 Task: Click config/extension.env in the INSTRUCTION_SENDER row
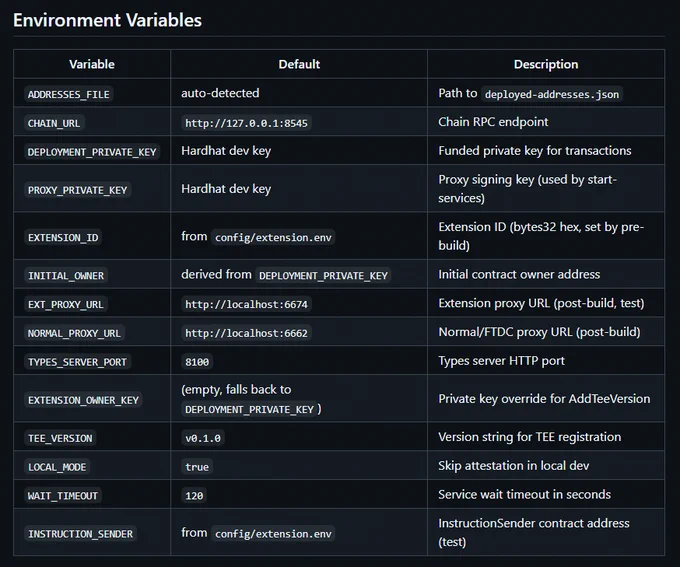coord(273,534)
